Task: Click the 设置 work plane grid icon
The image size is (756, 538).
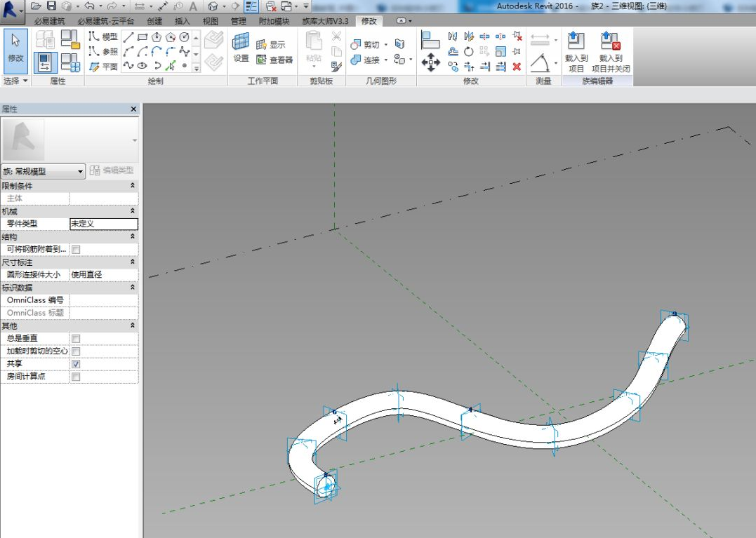Action: click(241, 48)
